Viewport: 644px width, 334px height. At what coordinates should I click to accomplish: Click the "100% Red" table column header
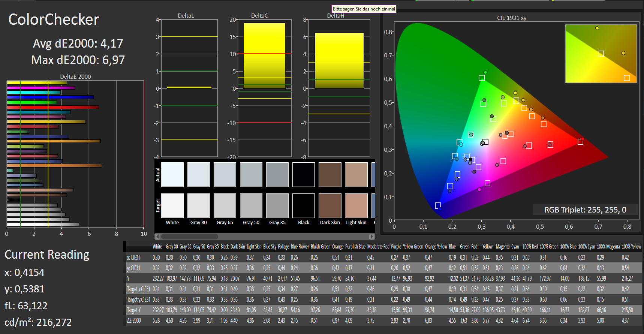coord(530,247)
